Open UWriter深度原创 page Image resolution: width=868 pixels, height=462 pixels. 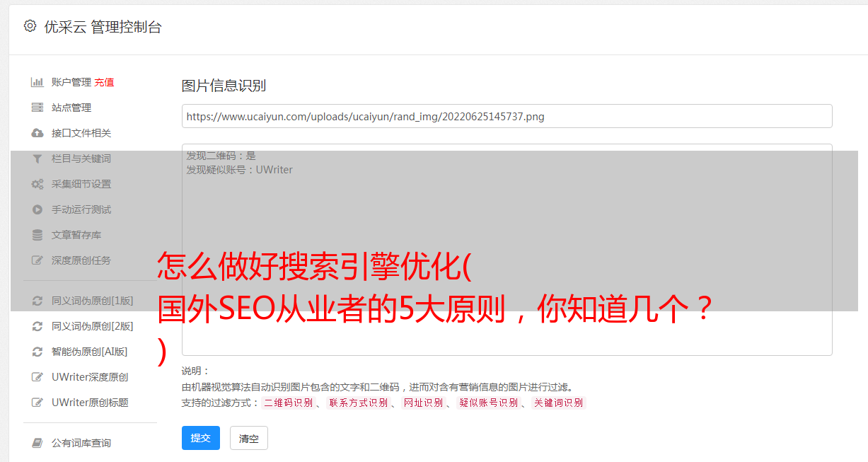click(90, 377)
